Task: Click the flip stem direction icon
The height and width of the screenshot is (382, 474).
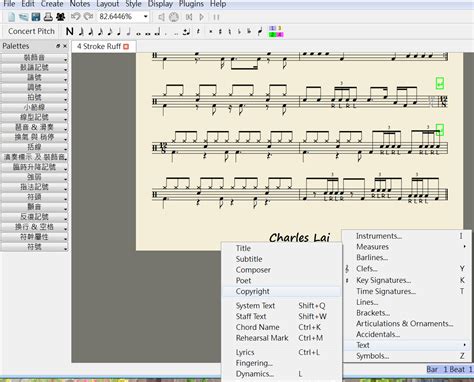Action: pos(260,31)
